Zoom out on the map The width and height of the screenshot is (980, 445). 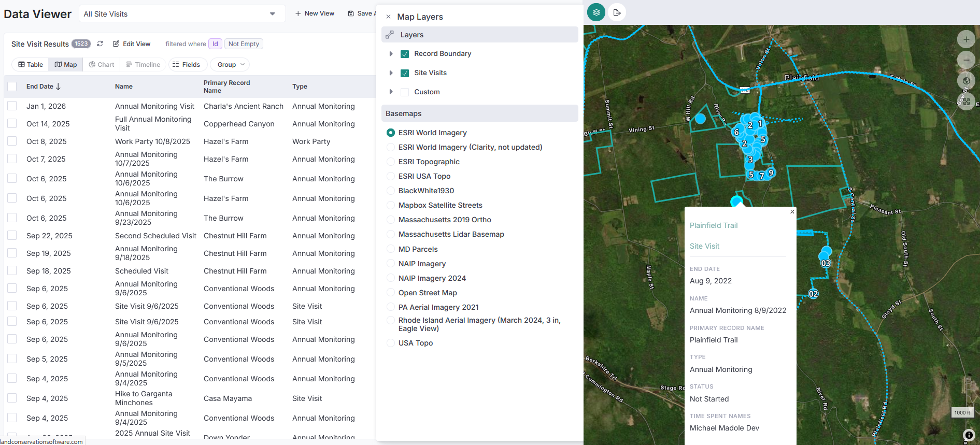(966, 60)
